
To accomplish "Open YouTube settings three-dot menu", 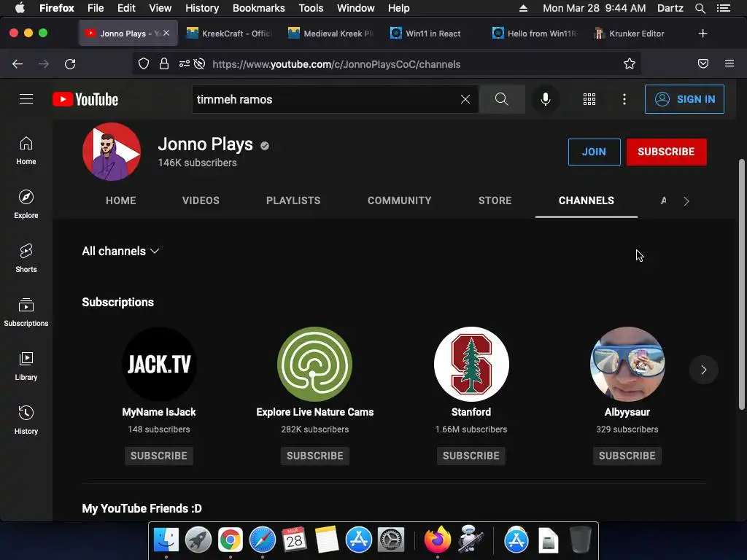I will 624,99.
